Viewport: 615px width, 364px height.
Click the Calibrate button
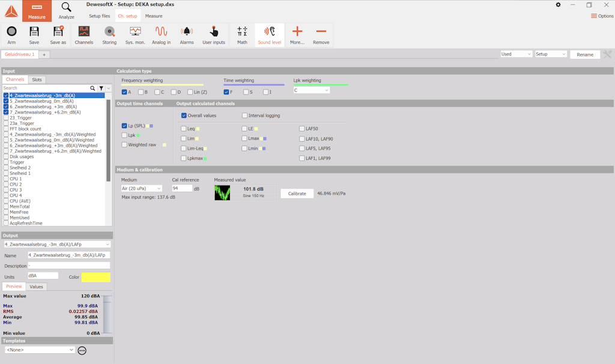(x=297, y=193)
